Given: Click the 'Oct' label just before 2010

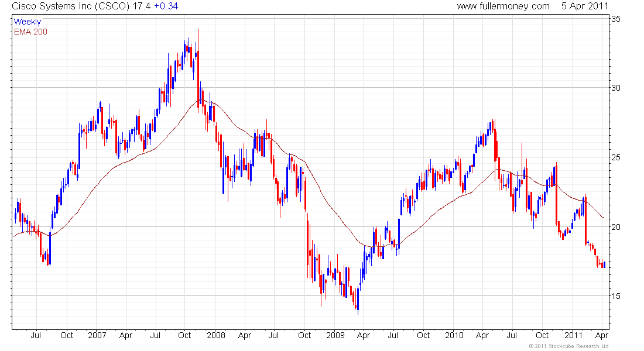Looking at the screenshot, I should [423, 335].
